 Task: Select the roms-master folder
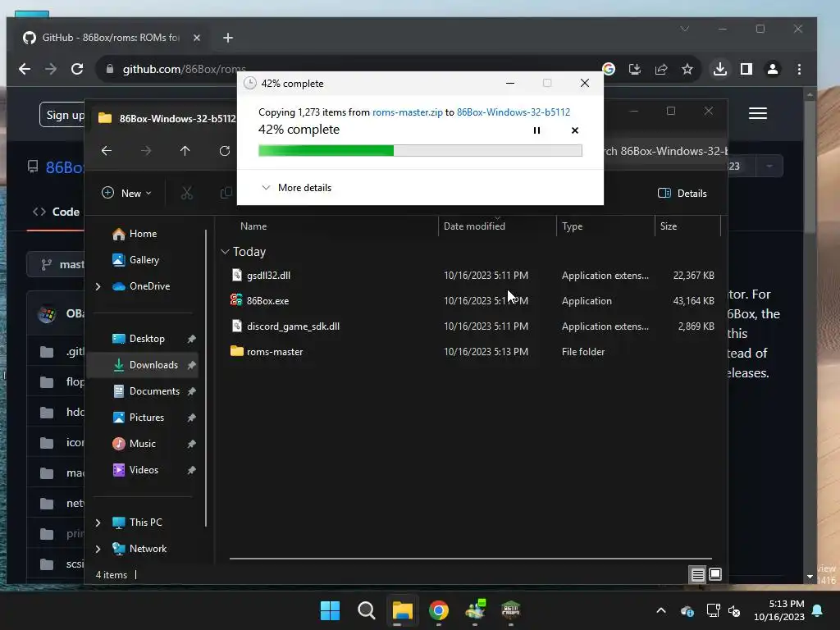(x=274, y=351)
